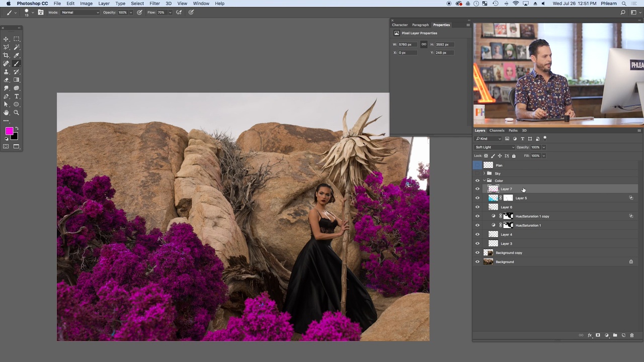Select the Hand tool
The height and width of the screenshot is (362, 644).
[x=6, y=113]
